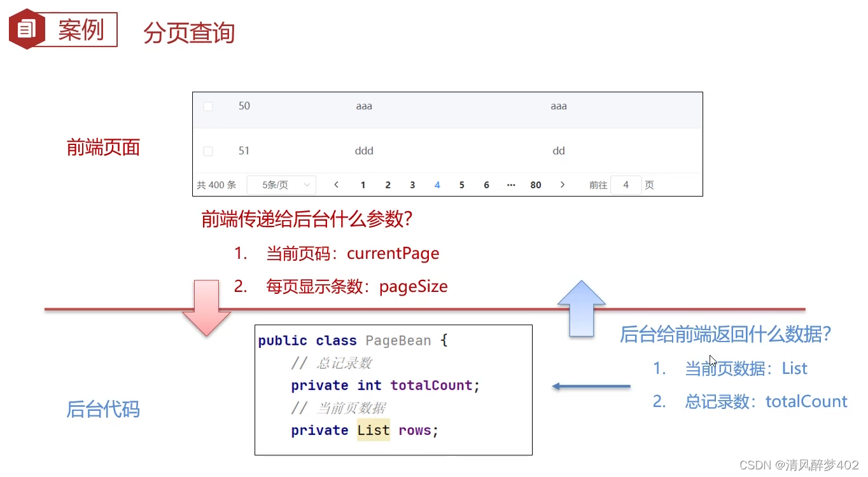Select current page 4 in pagination
Viewport: 868px width, 477px height.
(x=437, y=185)
